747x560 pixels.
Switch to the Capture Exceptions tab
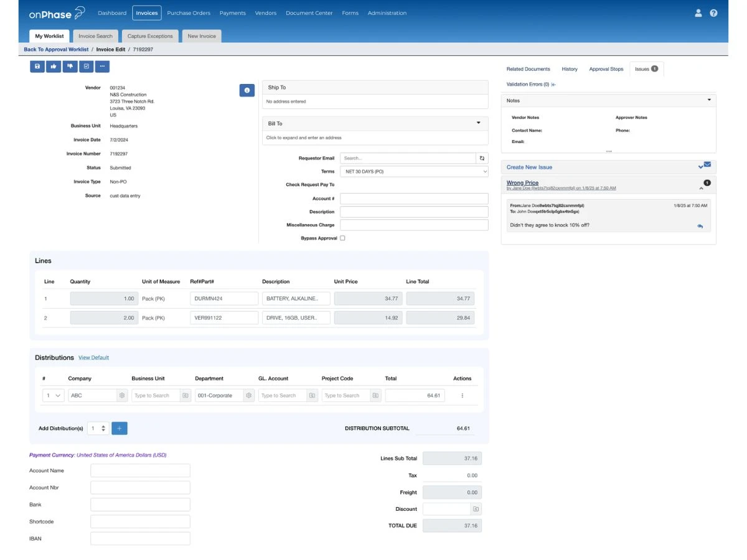(150, 36)
